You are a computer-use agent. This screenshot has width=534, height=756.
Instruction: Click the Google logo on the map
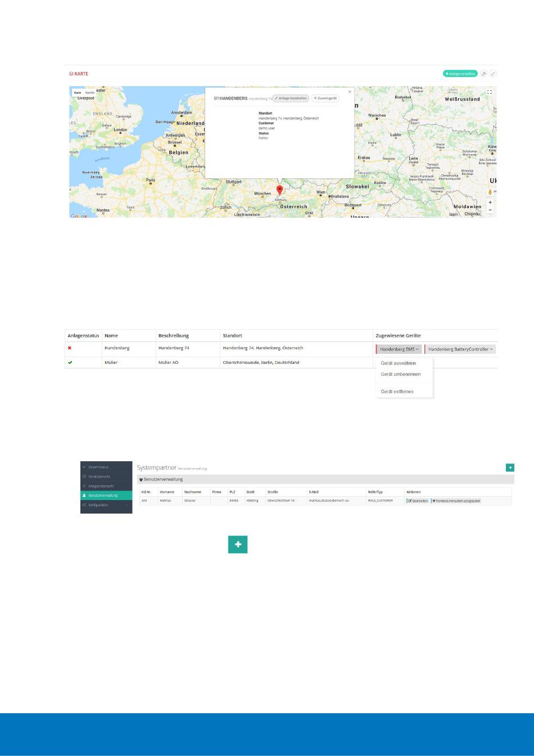point(79,216)
